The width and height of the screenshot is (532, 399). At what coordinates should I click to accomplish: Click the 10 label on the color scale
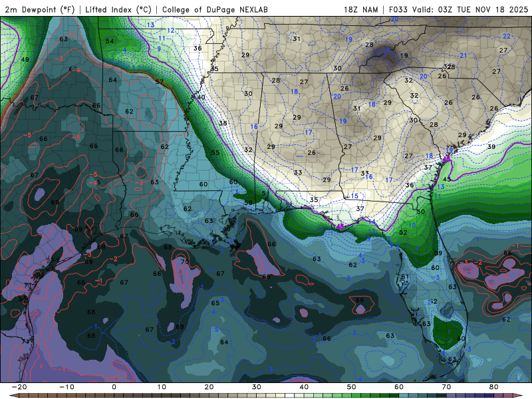click(162, 387)
